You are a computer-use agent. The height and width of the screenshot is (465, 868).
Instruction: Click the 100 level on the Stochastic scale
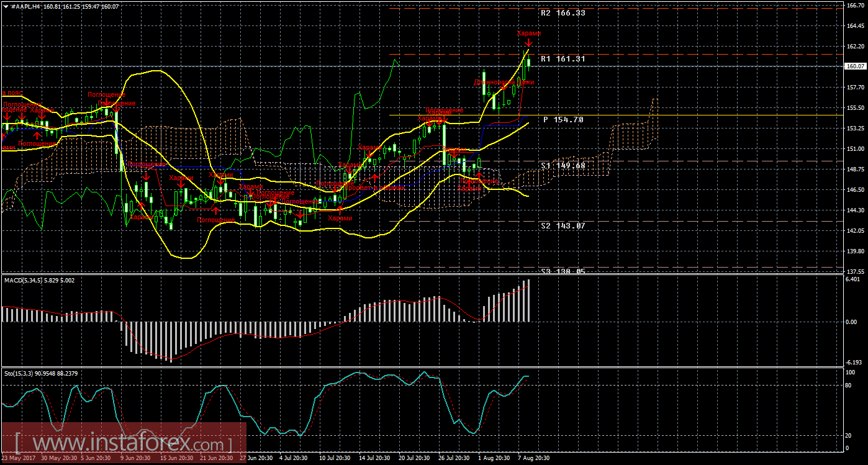pos(851,372)
